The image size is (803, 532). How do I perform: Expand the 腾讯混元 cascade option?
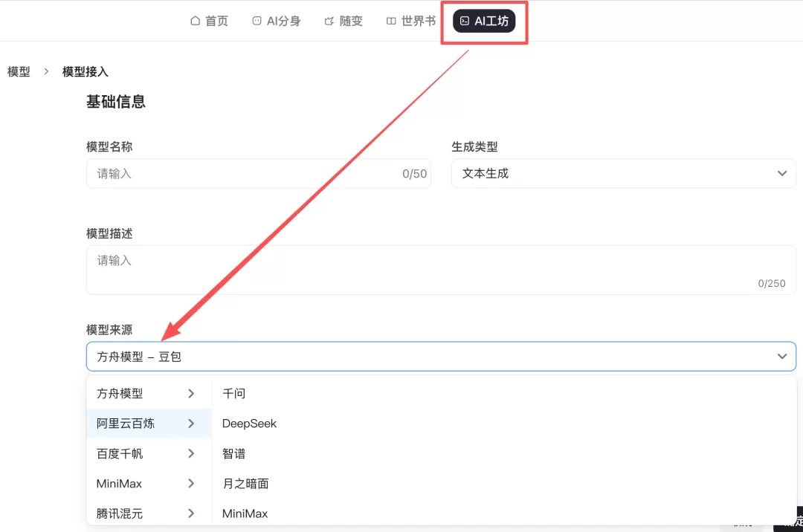point(149,513)
